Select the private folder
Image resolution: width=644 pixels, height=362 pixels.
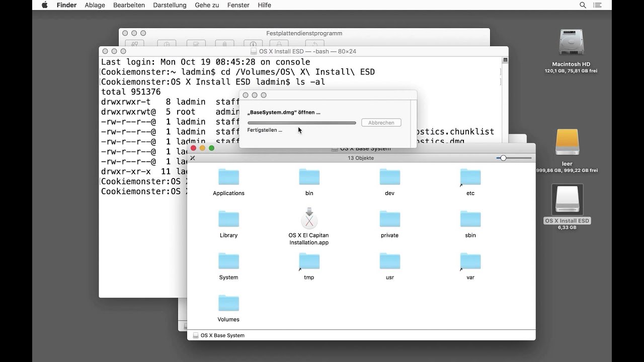tap(389, 220)
